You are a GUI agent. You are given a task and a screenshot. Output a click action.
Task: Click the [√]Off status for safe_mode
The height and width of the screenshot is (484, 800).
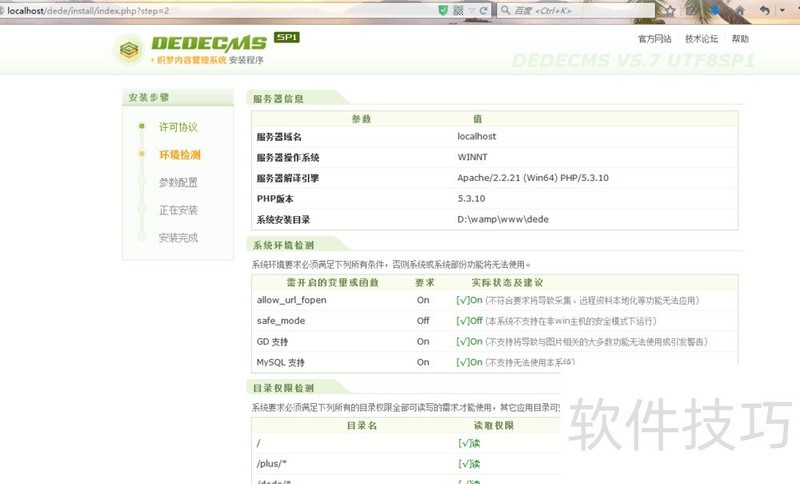pos(469,321)
